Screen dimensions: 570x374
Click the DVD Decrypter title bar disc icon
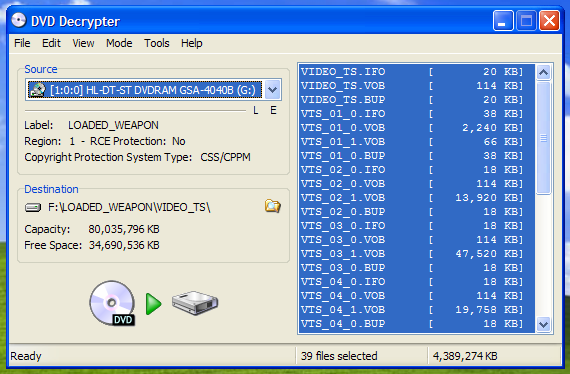click(x=18, y=21)
